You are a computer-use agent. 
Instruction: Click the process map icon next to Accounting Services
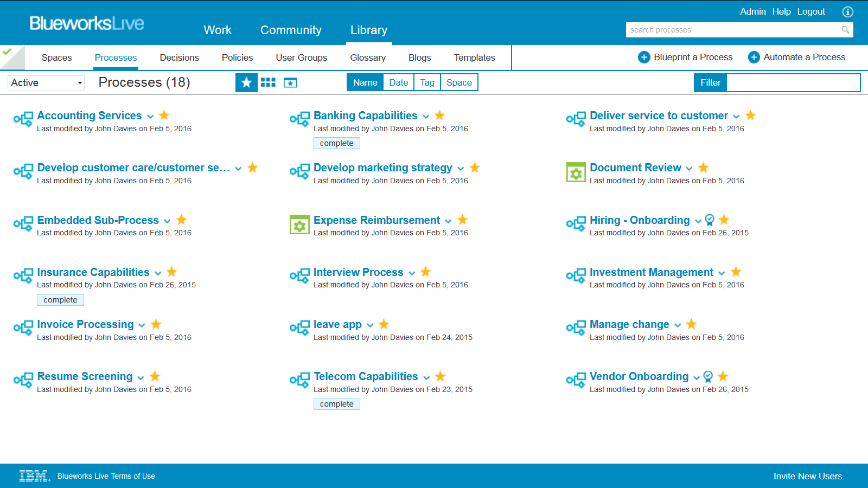(23, 119)
